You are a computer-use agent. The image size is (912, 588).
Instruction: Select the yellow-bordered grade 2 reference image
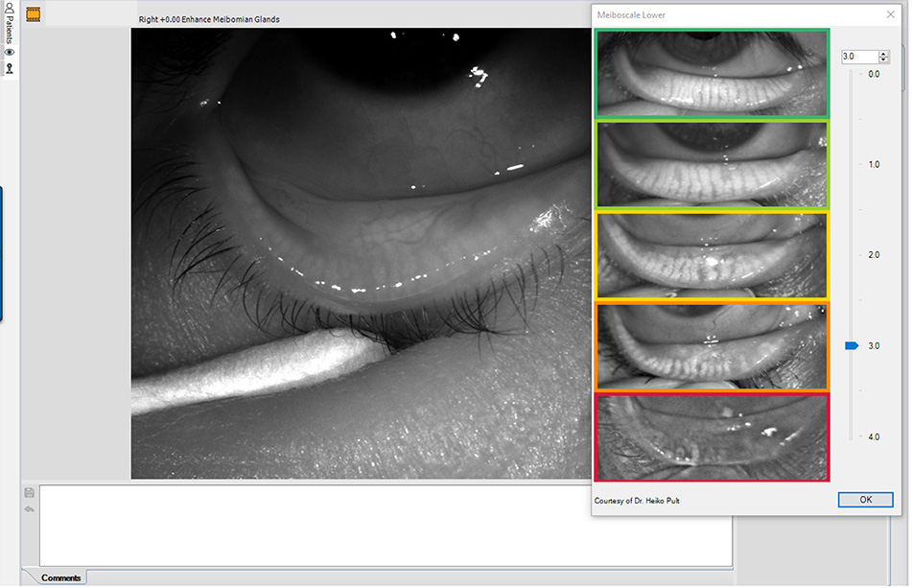[712, 255]
